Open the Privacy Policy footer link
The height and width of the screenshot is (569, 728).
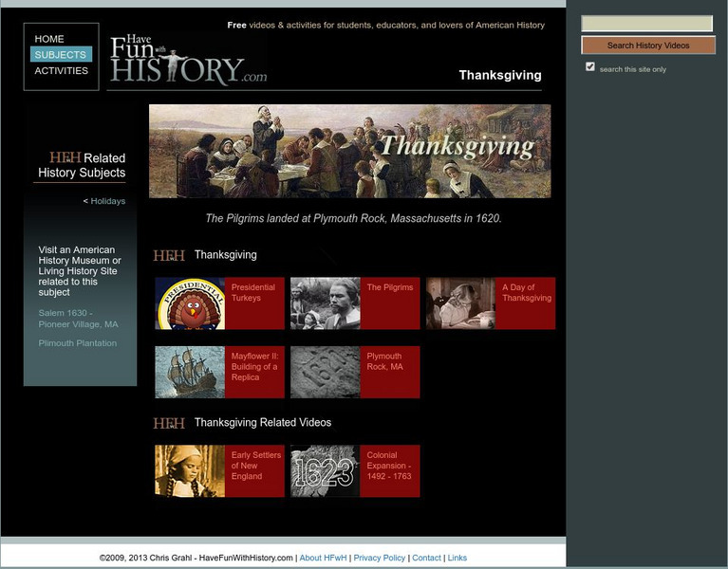click(x=380, y=558)
